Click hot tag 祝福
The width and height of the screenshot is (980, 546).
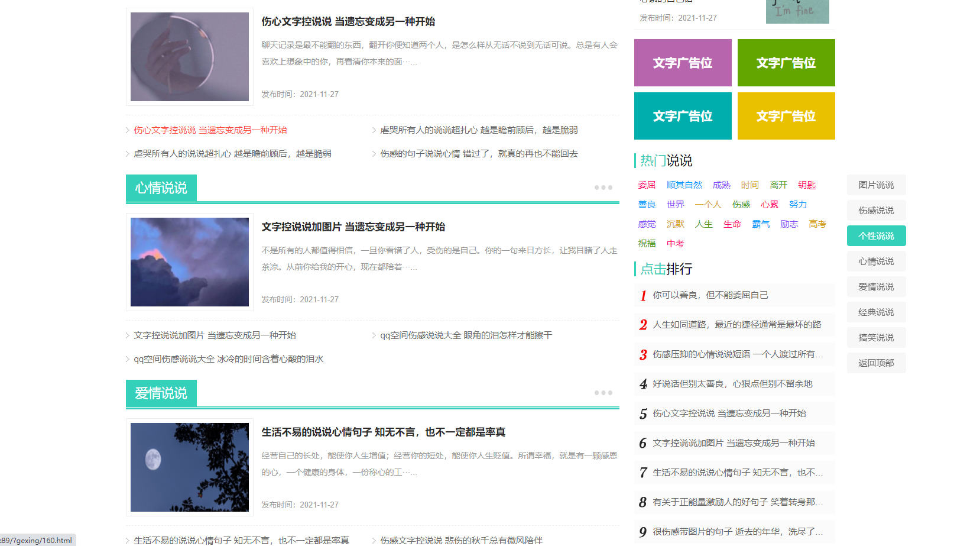pyautogui.click(x=647, y=243)
